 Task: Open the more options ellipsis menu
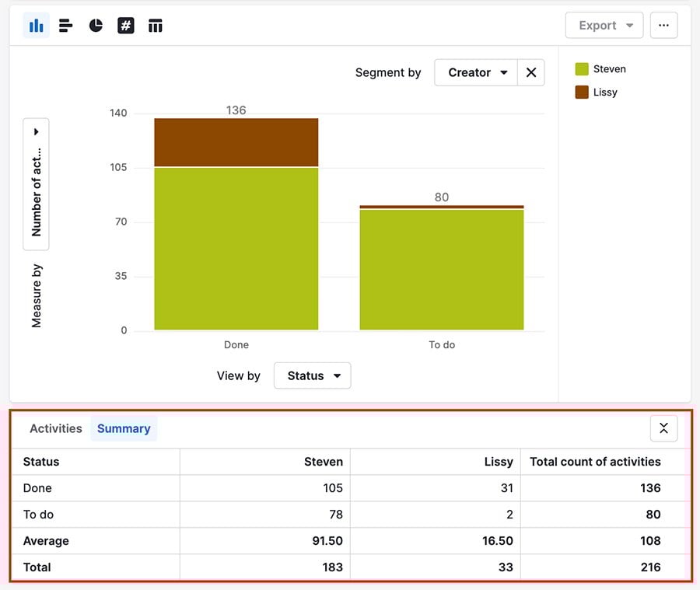pyautogui.click(x=663, y=25)
